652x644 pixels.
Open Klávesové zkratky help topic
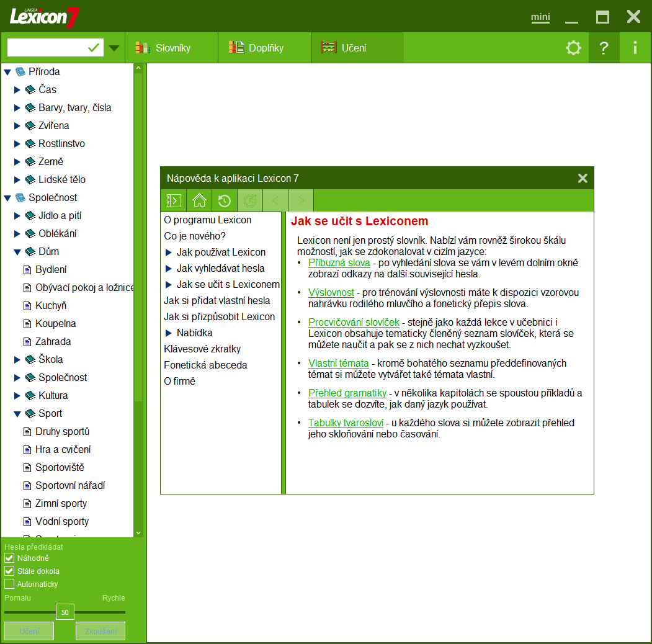point(202,349)
